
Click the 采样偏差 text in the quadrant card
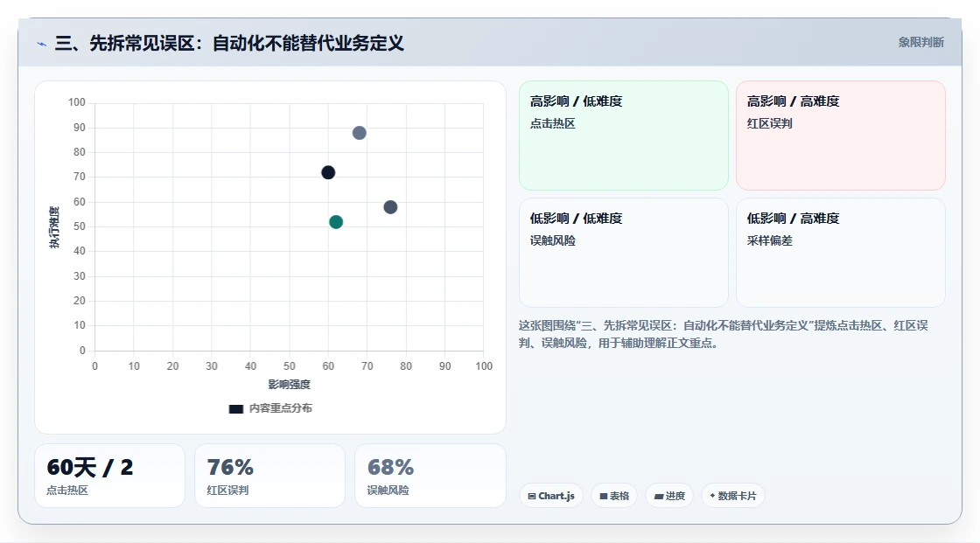pyautogui.click(x=769, y=240)
